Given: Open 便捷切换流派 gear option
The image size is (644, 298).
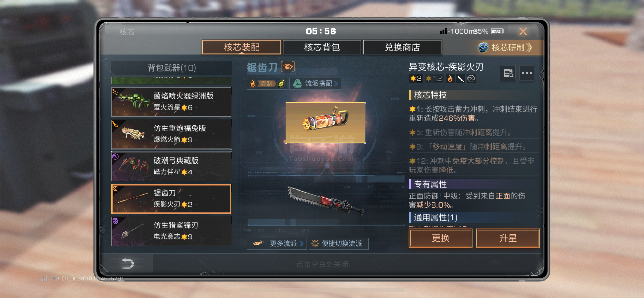Looking at the screenshot, I should coord(338,243).
